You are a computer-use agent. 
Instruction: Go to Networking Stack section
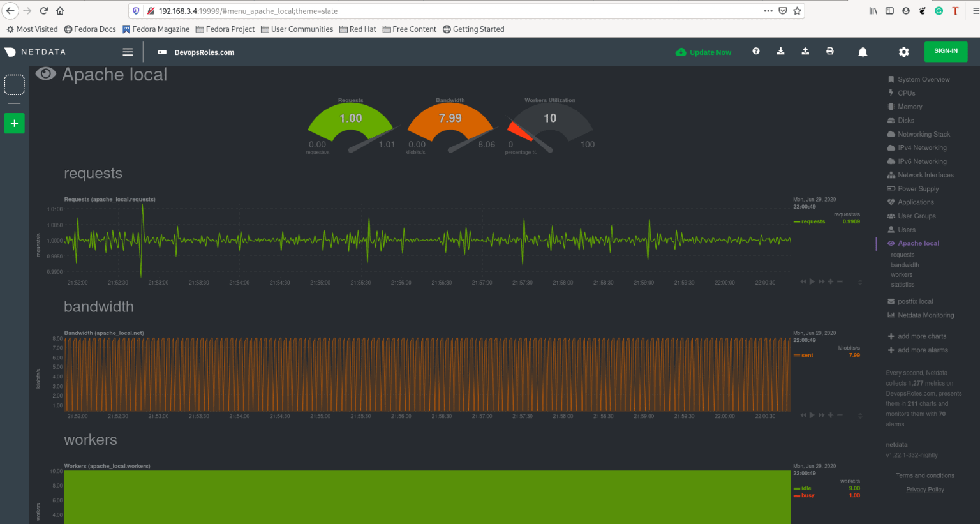pos(923,135)
